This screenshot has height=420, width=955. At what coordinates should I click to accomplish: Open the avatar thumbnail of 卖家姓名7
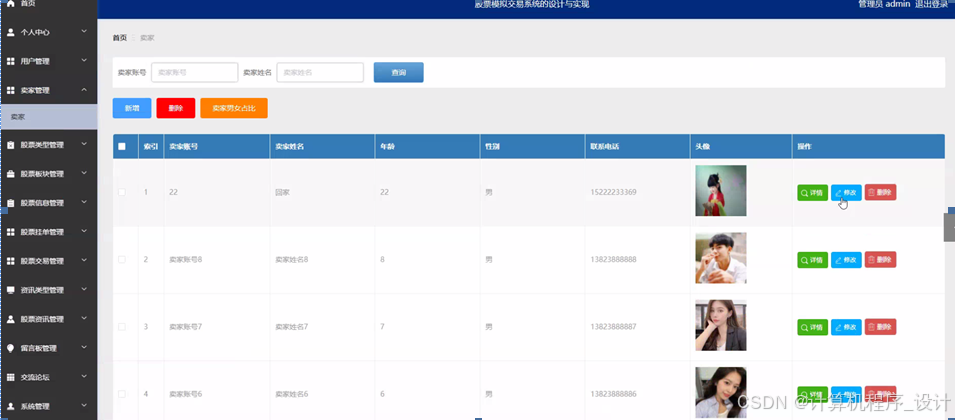[721, 325]
